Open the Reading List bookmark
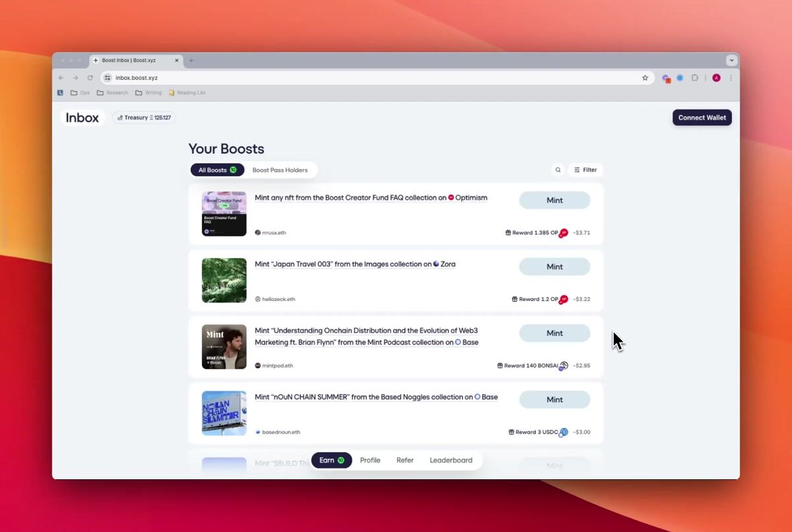The image size is (792, 532). coord(187,93)
